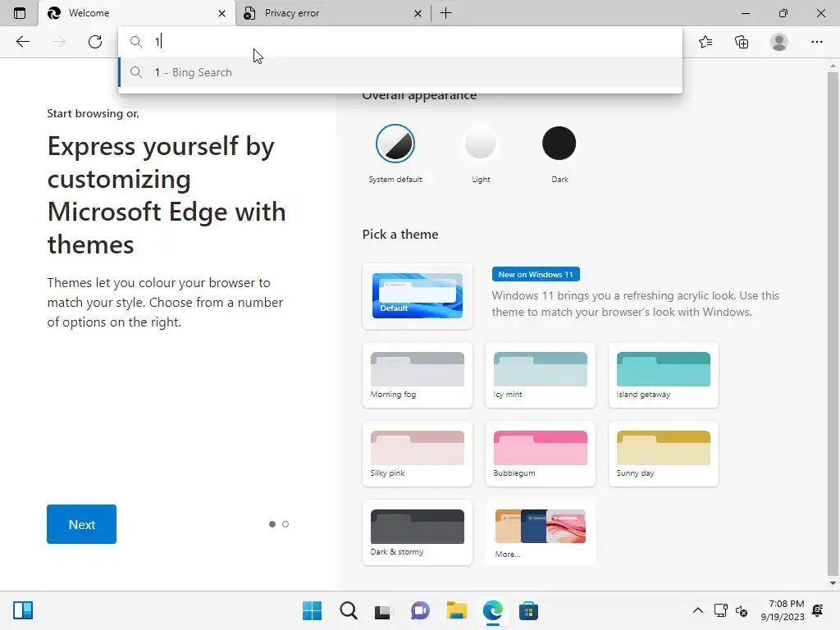The image size is (840, 630).
Task: Open Task View on taskbar
Action: [382, 610]
